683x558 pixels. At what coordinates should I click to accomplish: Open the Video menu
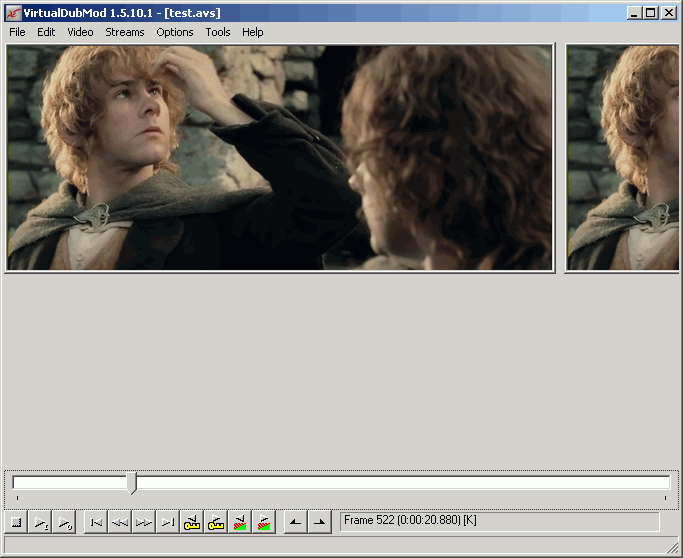(x=80, y=32)
